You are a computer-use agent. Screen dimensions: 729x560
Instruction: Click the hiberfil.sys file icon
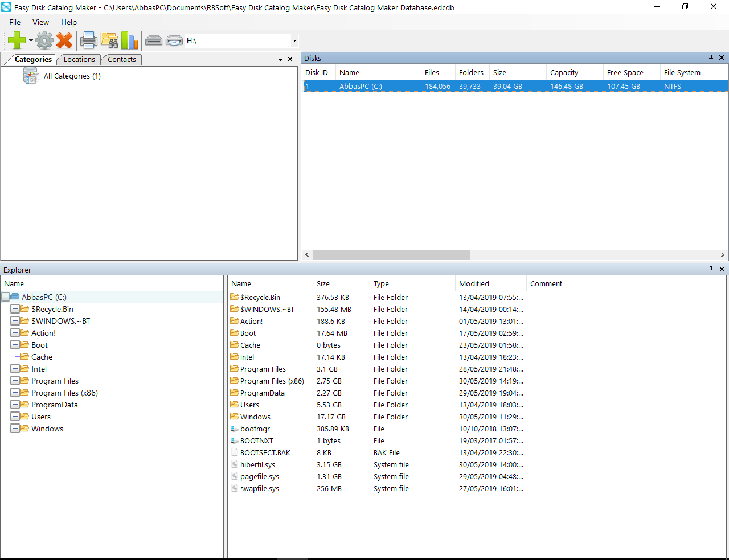point(235,464)
